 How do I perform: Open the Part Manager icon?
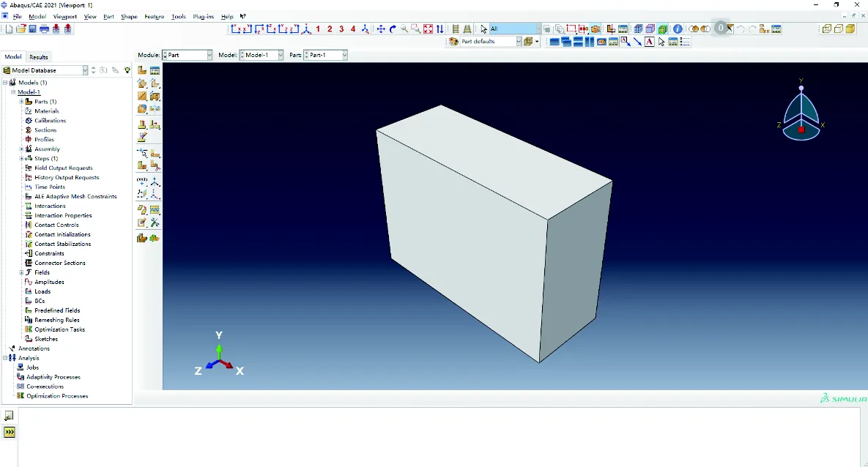[x=155, y=71]
